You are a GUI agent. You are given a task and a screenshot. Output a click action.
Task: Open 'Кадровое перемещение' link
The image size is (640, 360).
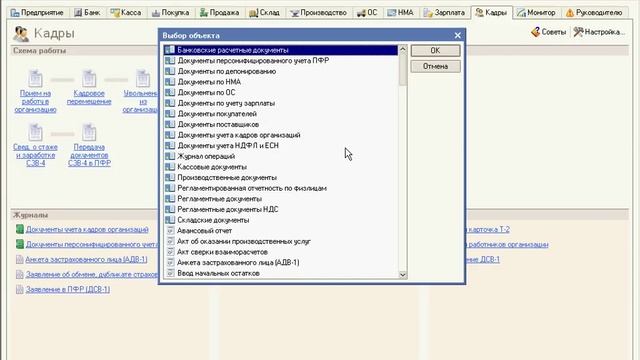[x=89, y=97]
